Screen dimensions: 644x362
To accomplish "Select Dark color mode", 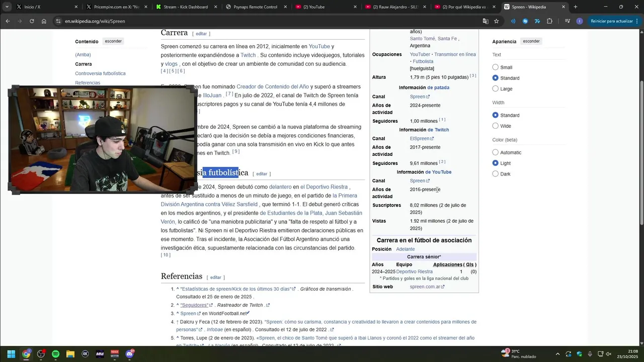I will coord(496,173).
